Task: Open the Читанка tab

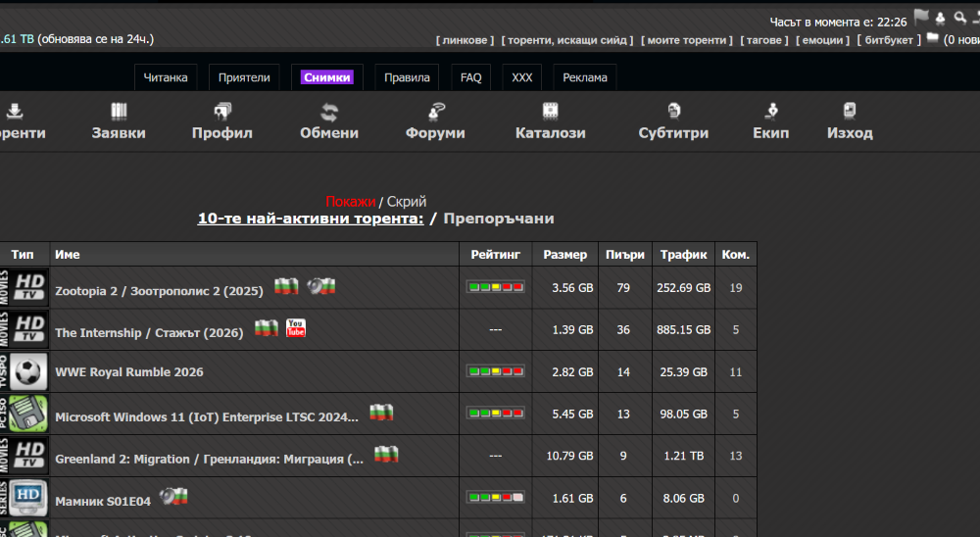Action: [166, 77]
